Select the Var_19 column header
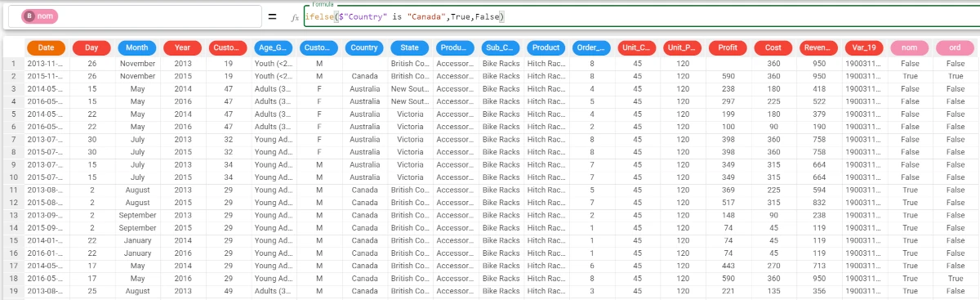The image size is (980, 300). (864, 47)
